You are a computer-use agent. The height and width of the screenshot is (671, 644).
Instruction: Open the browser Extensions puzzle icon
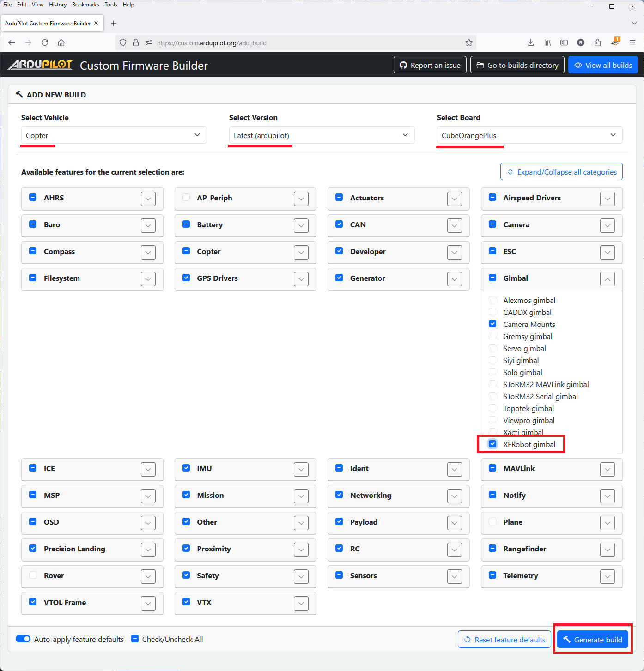[597, 42]
